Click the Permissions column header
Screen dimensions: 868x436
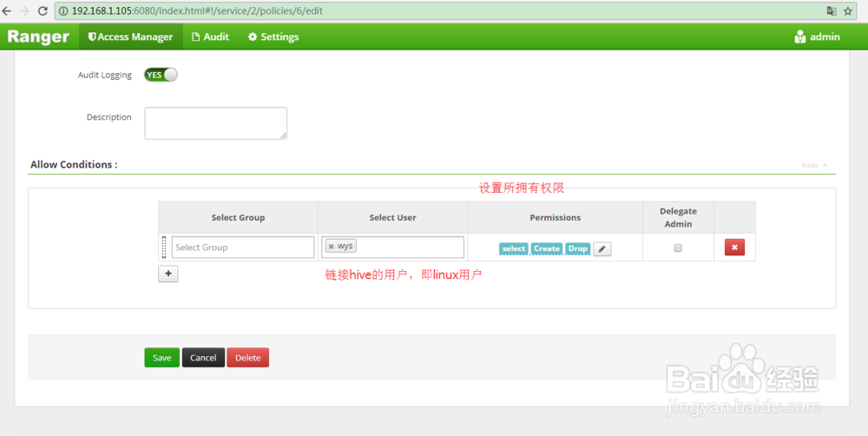[556, 218]
